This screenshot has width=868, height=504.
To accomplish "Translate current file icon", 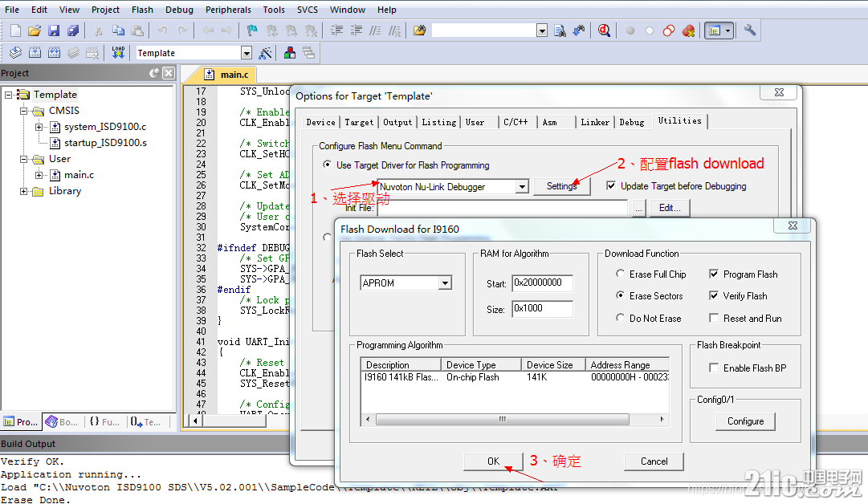I will coord(15,52).
